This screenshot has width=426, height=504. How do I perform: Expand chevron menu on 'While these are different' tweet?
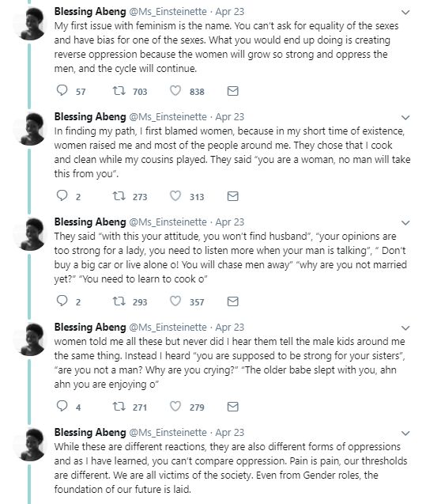[x=405, y=433]
